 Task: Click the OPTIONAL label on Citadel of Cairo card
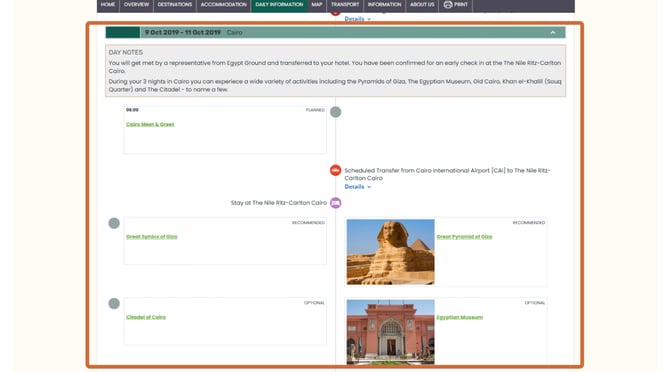click(314, 303)
